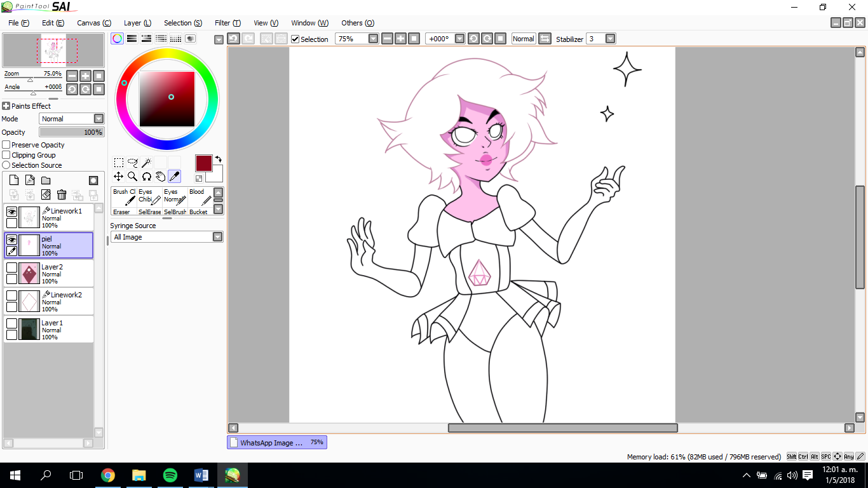Swap foreground and background colors
This screenshot has height=488, width=868.
click(x=218, y=159)
